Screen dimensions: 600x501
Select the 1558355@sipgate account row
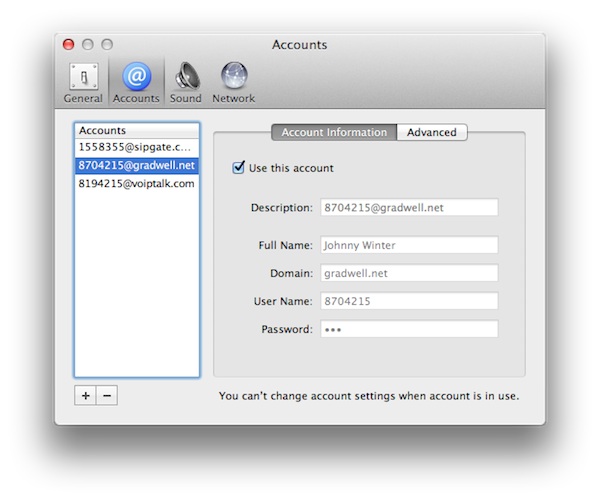[137, 147]
